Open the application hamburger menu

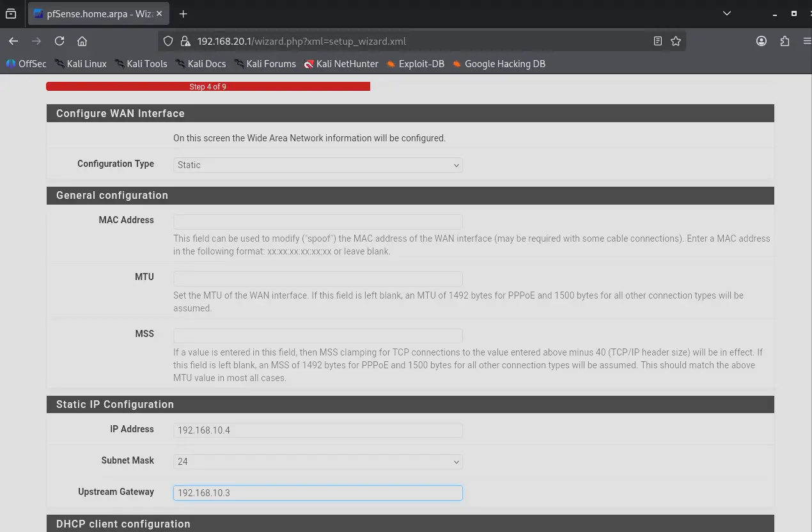point(807,41)
